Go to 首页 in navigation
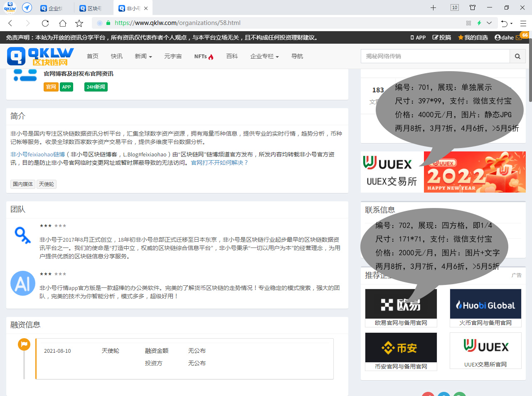 (93, 56)
